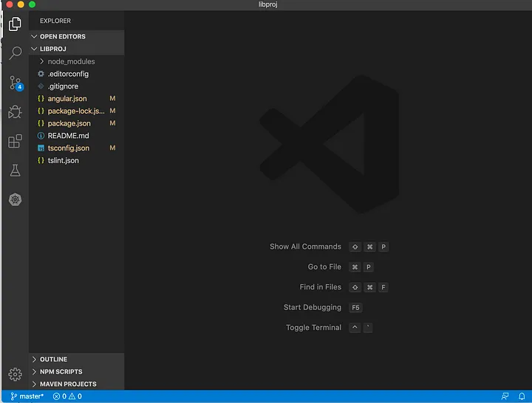This screenshot has width=532, height=403.
Task: Expand the Outline panel
Action: [x=53, y=359]
